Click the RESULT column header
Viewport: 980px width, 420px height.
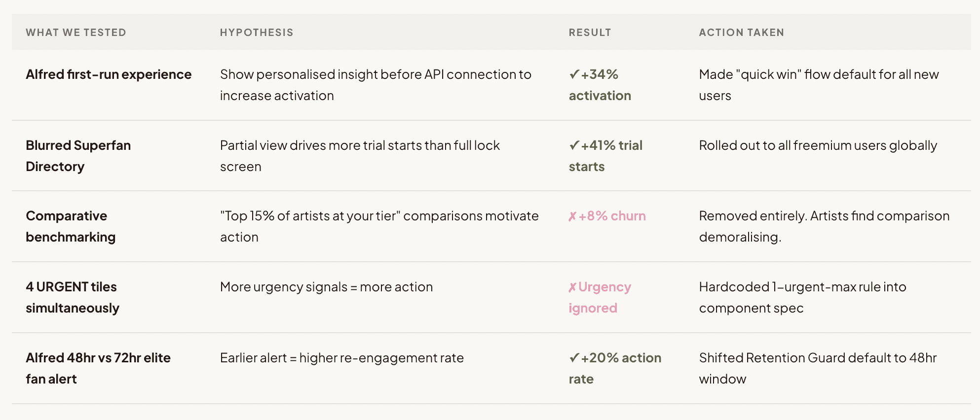coord(590,33)
